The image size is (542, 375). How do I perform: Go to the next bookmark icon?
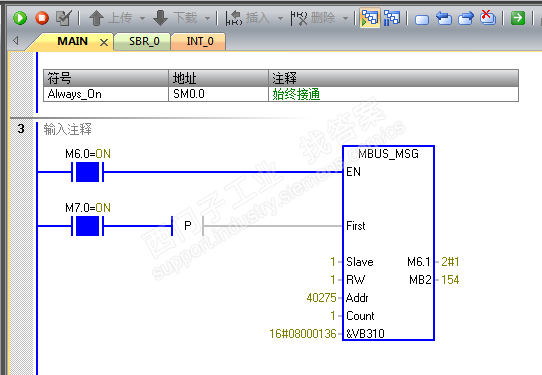[466, 18]
